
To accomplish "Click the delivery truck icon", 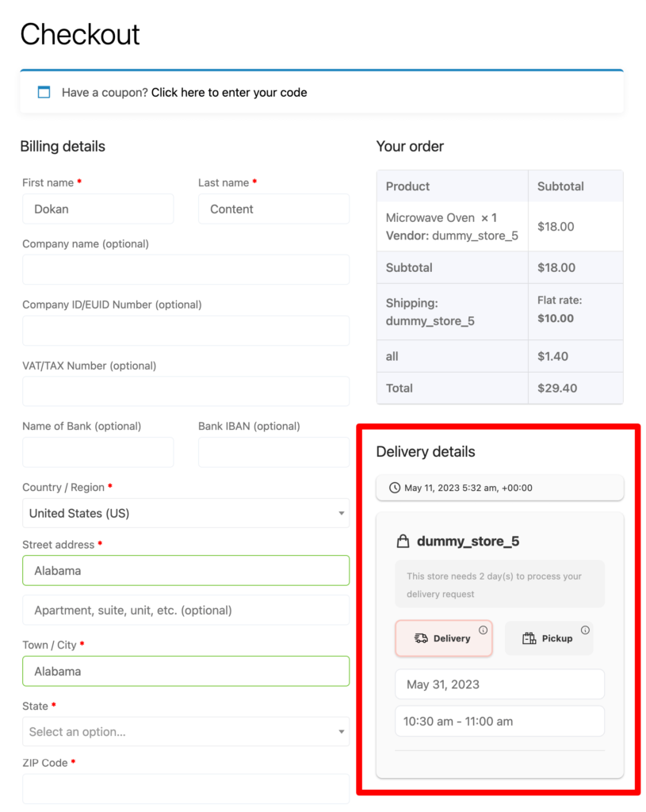I will [421, 638].
